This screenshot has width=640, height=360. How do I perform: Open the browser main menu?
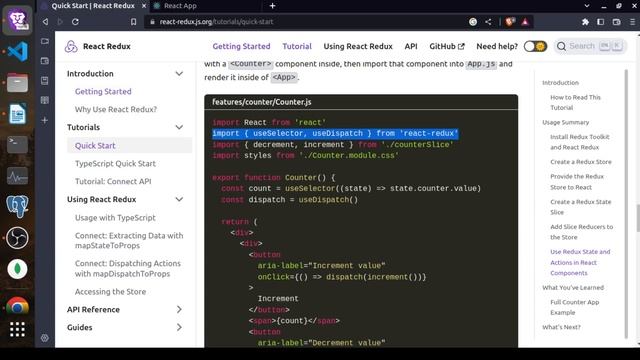[632, 22]
